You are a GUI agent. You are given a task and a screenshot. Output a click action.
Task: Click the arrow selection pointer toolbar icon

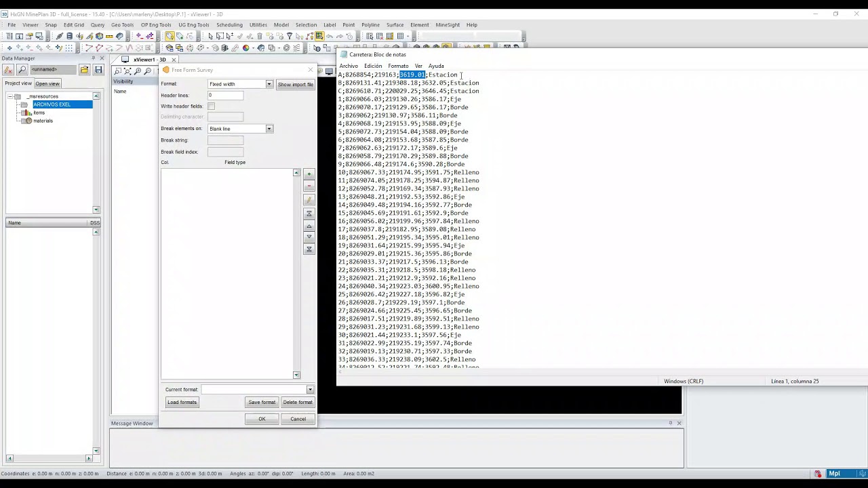click(x=211, y=36)
